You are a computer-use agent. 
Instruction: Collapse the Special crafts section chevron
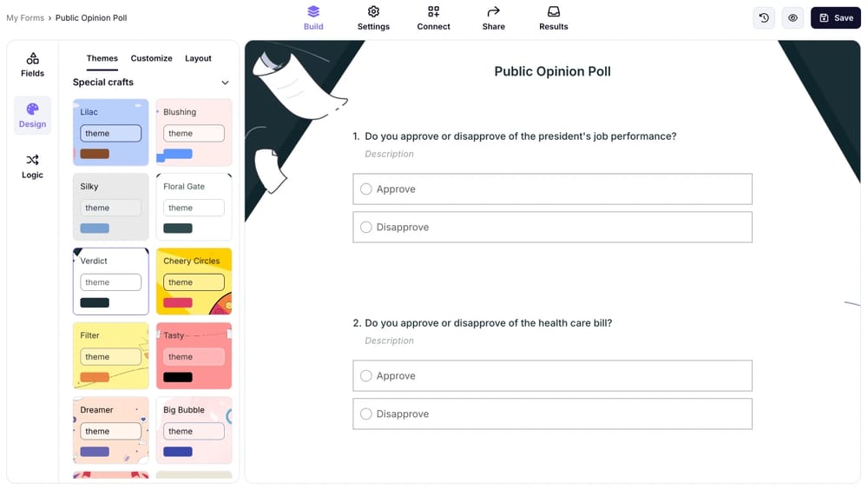click(x=225, y=83)
